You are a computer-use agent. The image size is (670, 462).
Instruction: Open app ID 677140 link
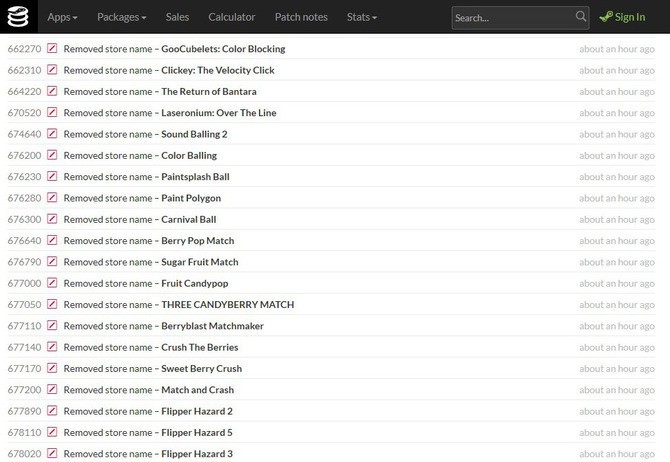point(24,347)
